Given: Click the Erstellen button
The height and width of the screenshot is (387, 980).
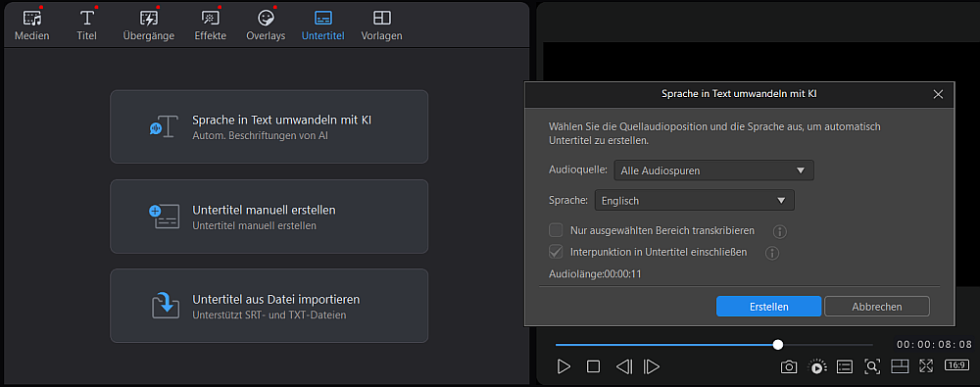Looking at the screenshot, I should (x=768, y=307).
